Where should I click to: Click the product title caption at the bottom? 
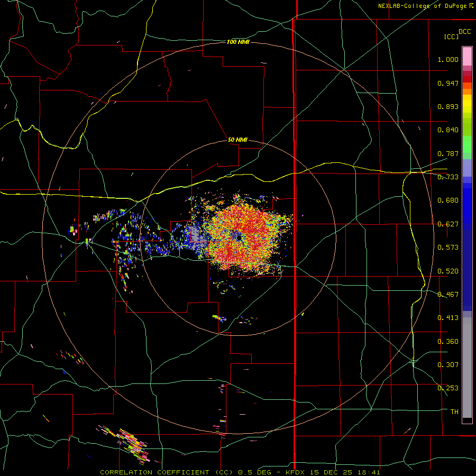240,472
